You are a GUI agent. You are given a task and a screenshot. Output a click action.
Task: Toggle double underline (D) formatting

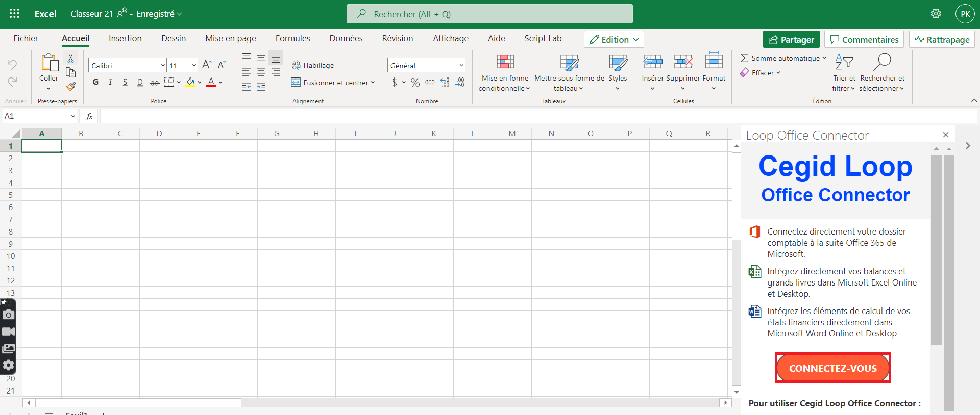pos(140,82)
